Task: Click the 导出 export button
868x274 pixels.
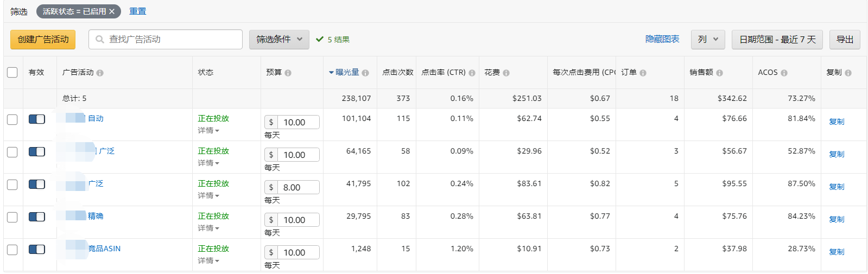Action: click(845, 40)
